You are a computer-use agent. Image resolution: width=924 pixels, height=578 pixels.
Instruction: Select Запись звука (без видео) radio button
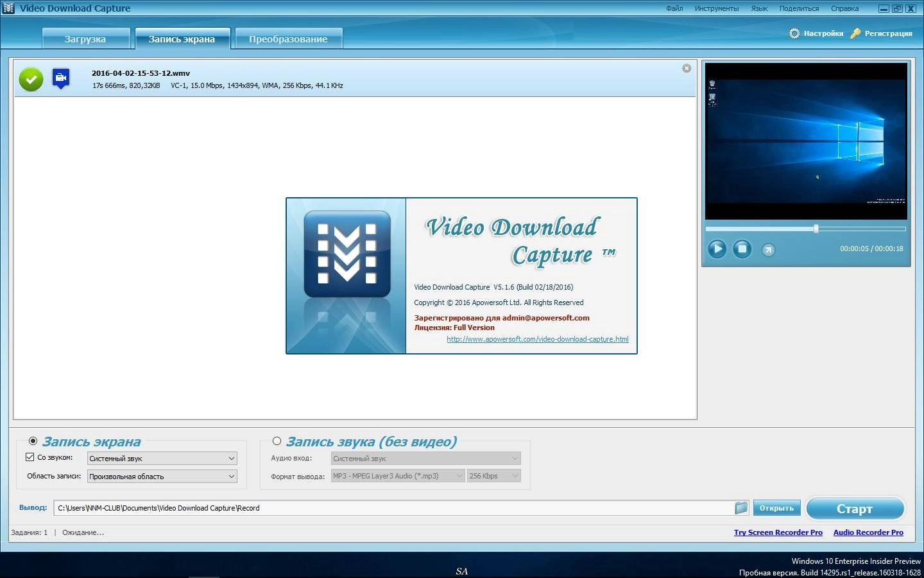coord(277,441)
